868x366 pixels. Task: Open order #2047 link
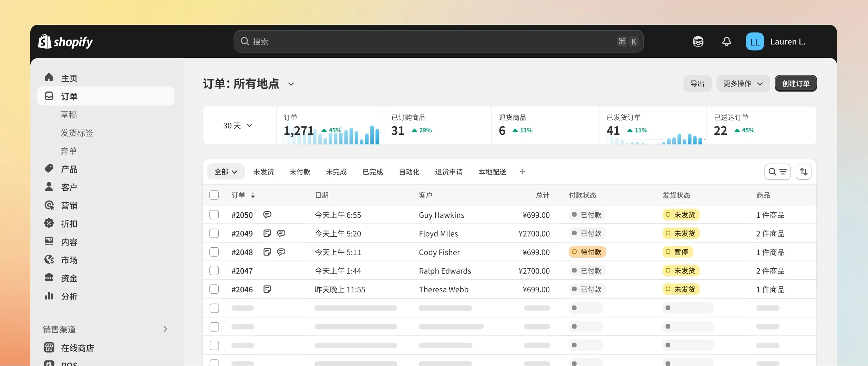click(242, 271)
